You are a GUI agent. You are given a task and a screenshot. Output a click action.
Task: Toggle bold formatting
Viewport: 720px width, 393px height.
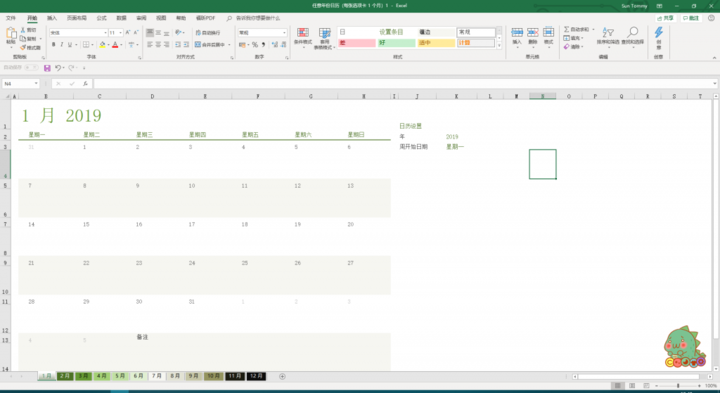click(53, 45)
